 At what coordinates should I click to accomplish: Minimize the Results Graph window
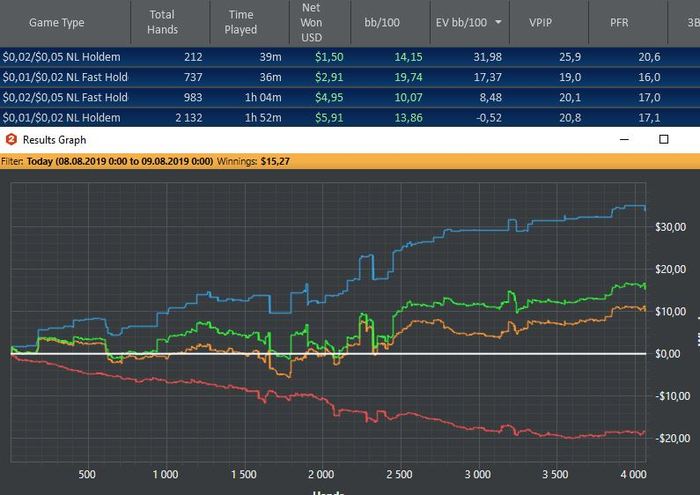click(624, 140)
